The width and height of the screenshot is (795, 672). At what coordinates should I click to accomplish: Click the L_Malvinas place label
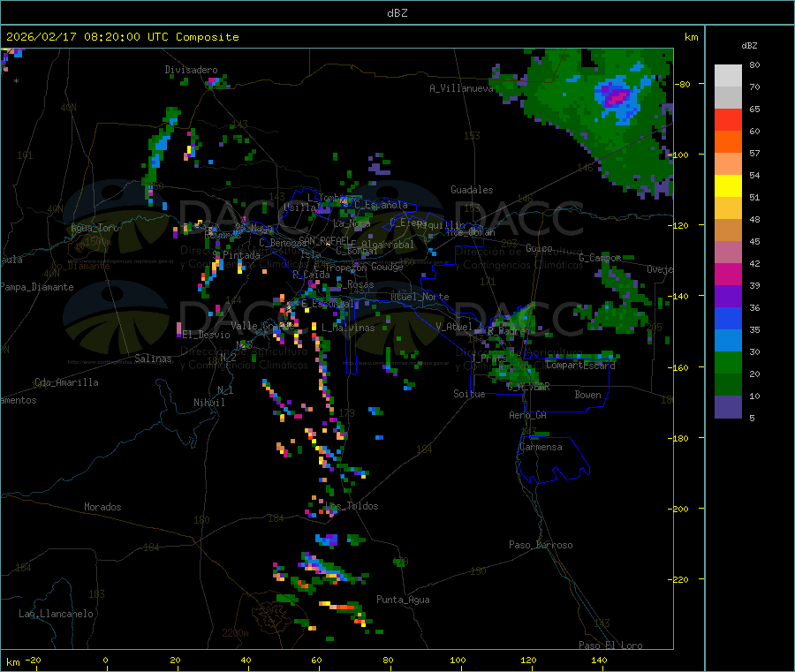pos(348,328)
